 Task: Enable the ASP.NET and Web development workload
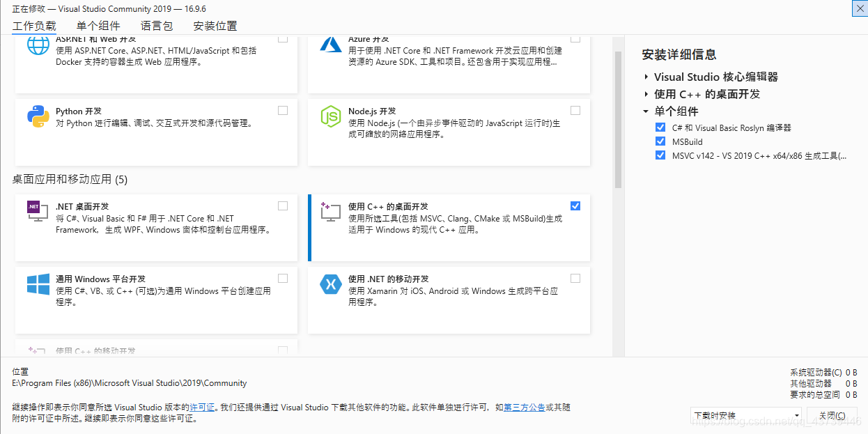[x=283, y=38]
